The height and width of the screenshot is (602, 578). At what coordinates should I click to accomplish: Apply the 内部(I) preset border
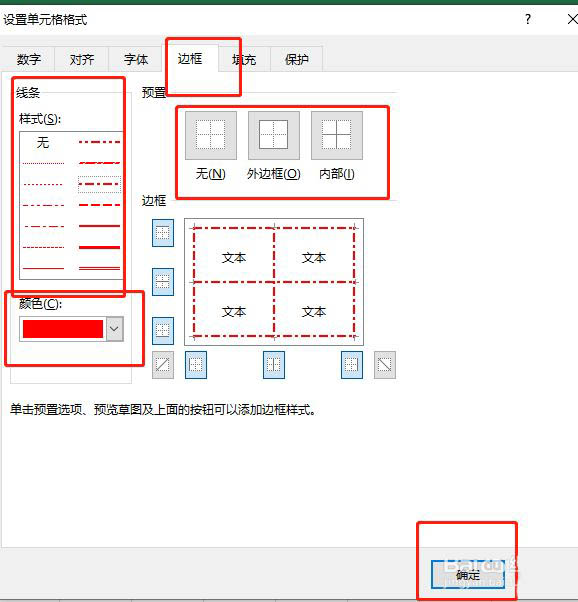click(336, 135)
